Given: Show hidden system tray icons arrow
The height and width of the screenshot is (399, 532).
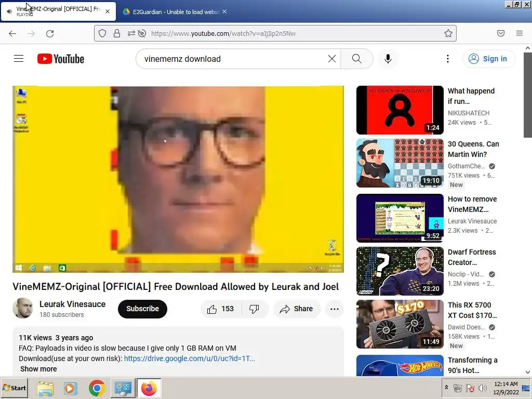Looking at the screenshot, I should point(446,388).
